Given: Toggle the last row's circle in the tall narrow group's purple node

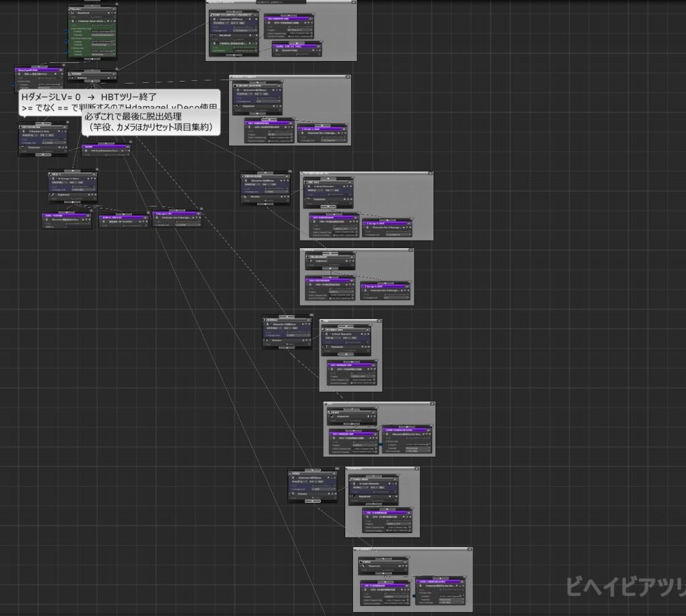Looking at the screenshot, I should coord(373,383).
